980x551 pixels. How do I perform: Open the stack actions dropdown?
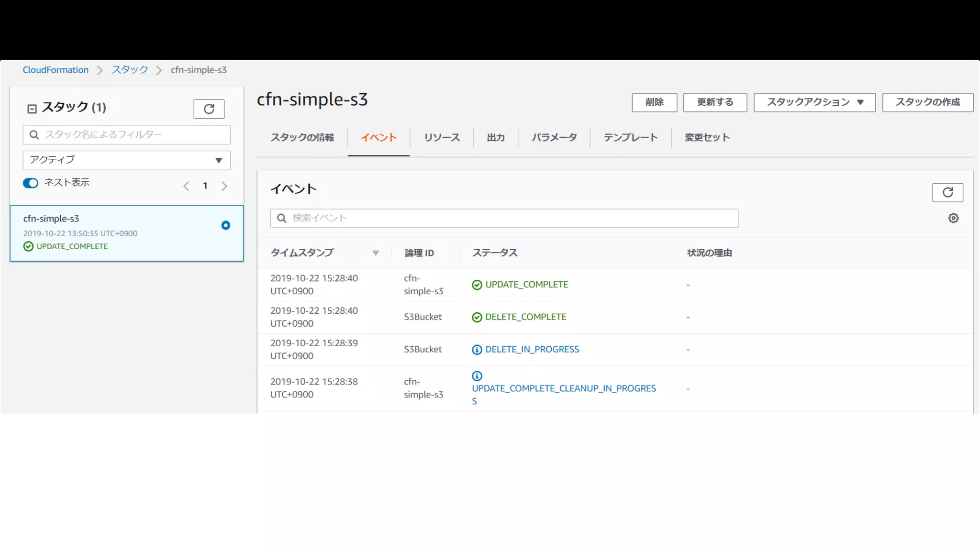[814, 102]
